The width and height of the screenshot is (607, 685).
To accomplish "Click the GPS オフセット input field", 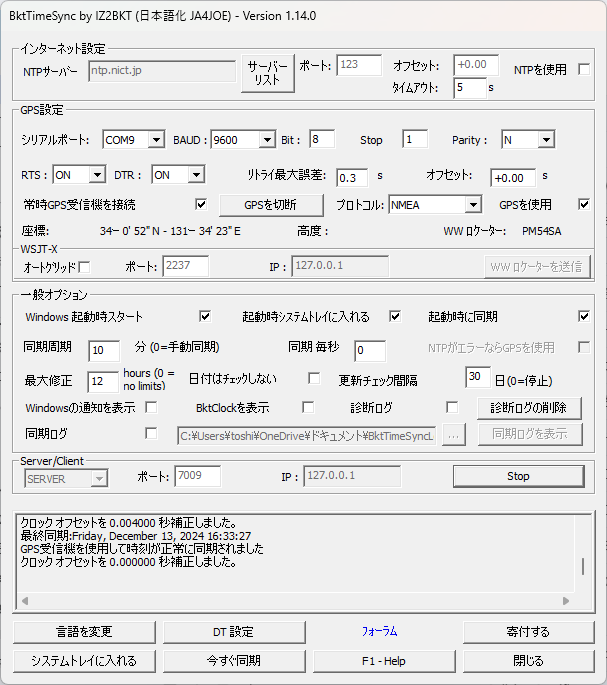I will 513,178.
